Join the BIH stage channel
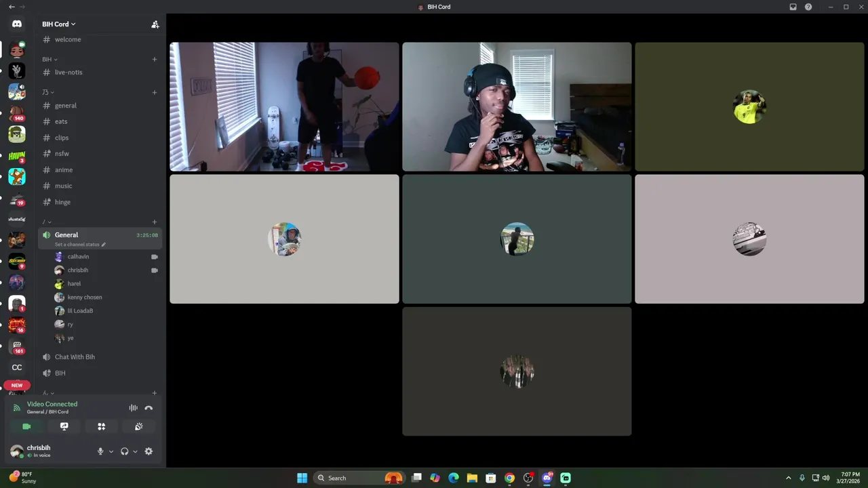The width and height of the screenshot is (868, 488). tap(100, 373)
